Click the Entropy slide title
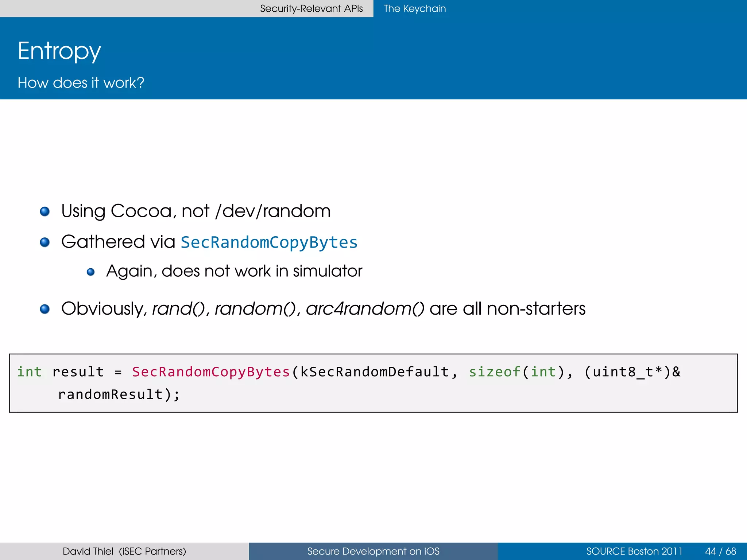 59,51
